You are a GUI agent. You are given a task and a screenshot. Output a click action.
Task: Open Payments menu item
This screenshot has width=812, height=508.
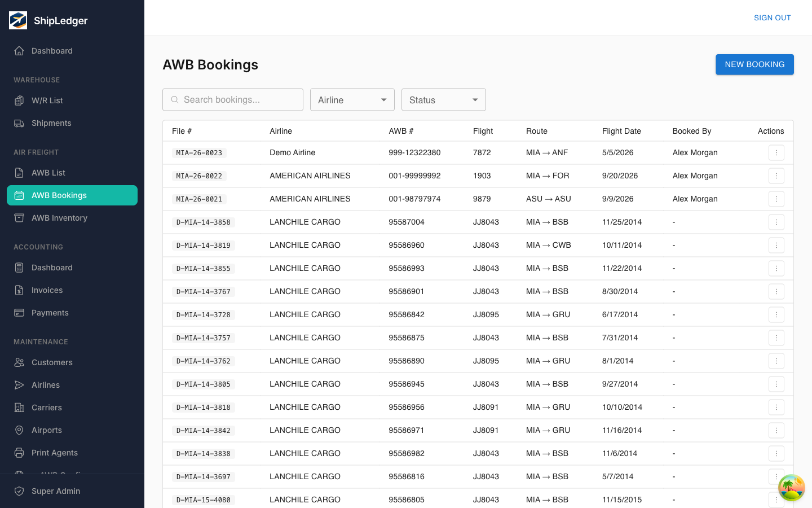[x=72, y=313]
